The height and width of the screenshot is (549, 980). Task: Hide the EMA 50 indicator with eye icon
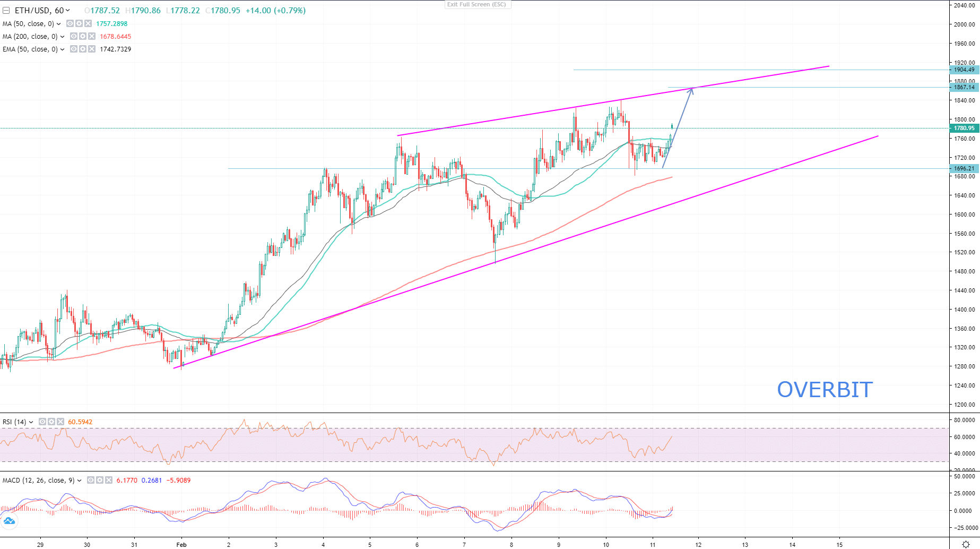point(74,49)
